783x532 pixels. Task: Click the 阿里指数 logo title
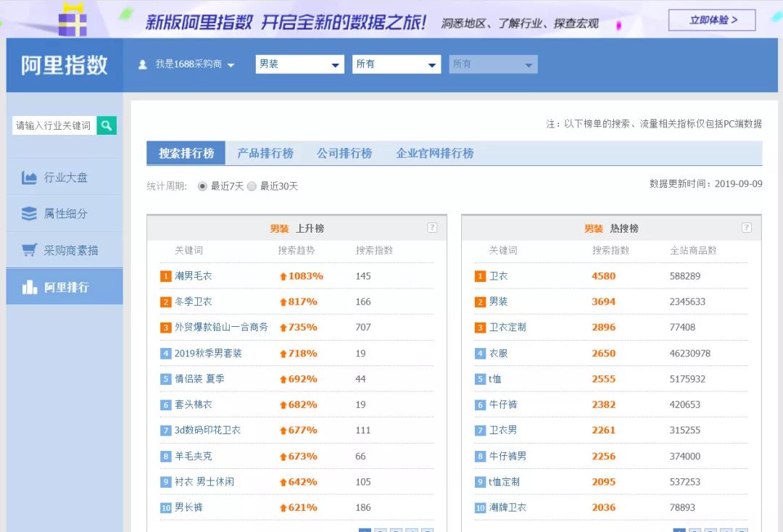[65, 65]
